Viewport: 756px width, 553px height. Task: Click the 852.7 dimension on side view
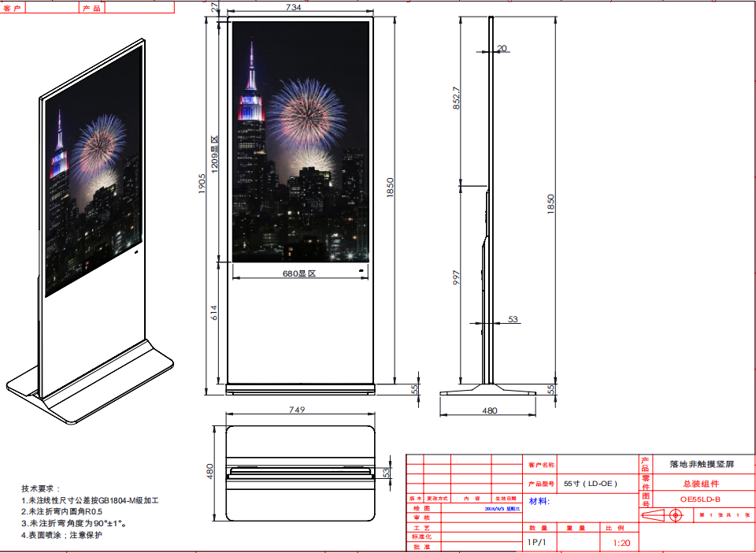tap(456, 97)
